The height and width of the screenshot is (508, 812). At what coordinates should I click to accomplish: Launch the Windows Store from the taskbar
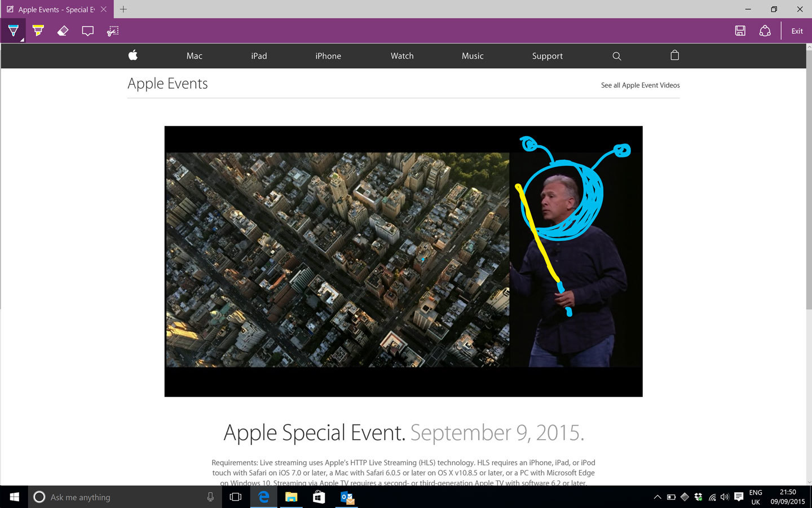pos(319,497)
